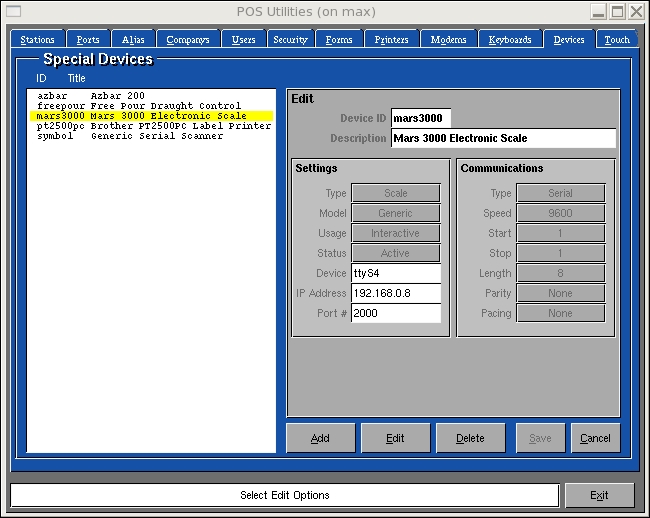This screenshot has height=518, width=650.
Task: Open the Pacing None selector
Action: click(x=560, y=313)
